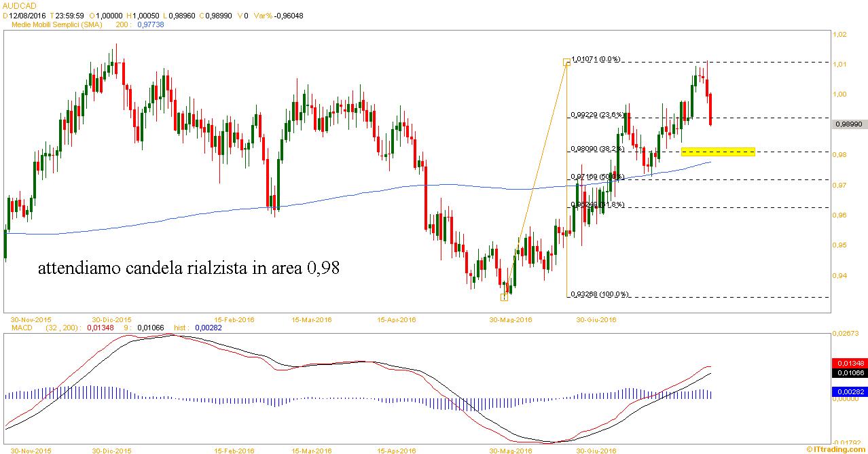Select the yellow support zone rectangle
The image size is (868, 454).
point(718,152)
